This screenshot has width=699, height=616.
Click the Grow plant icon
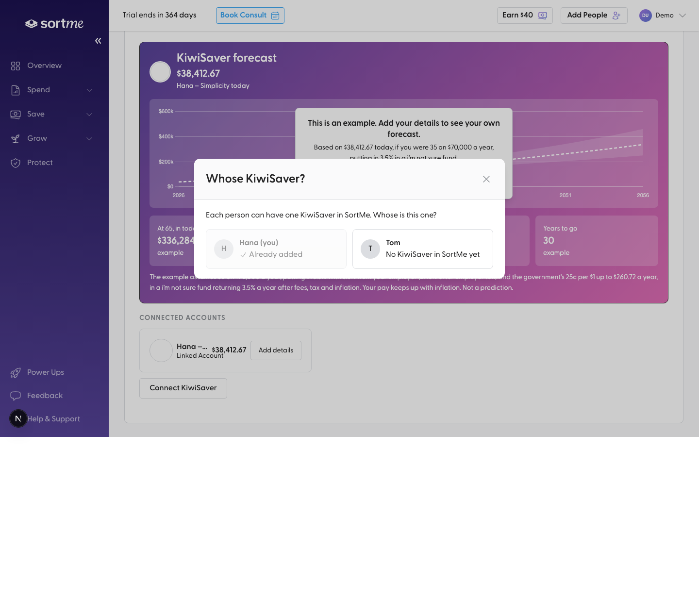click(16, 138)
